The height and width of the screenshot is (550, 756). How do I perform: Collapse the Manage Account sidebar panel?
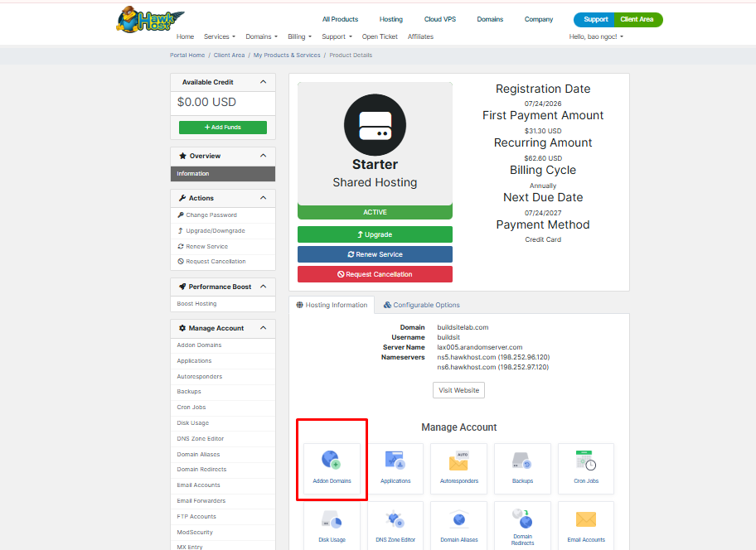(x=264, y=328)
